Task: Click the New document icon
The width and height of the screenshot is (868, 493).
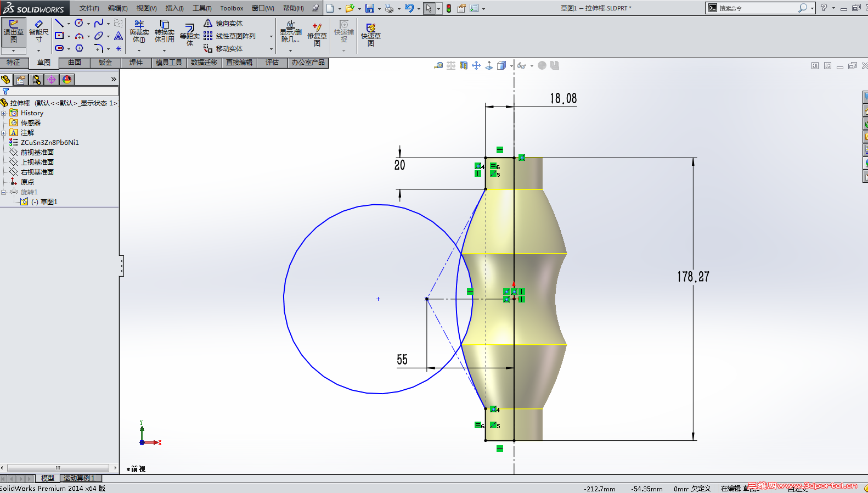Action: click(330, 8)
